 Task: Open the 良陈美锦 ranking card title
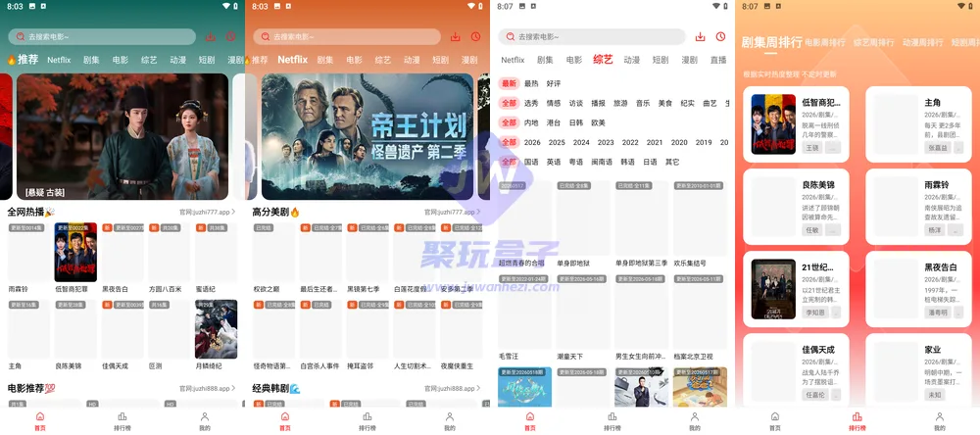click(818, 185)
